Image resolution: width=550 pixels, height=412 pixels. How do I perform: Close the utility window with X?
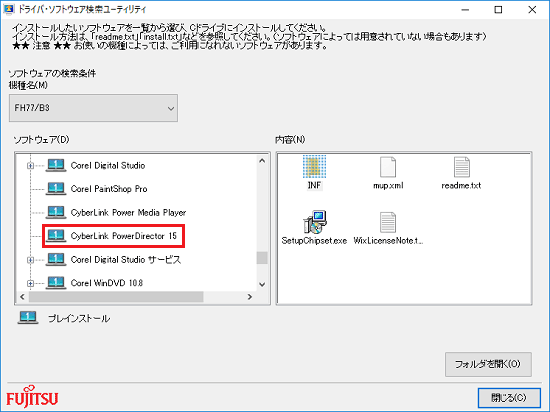tap(532, 9)
